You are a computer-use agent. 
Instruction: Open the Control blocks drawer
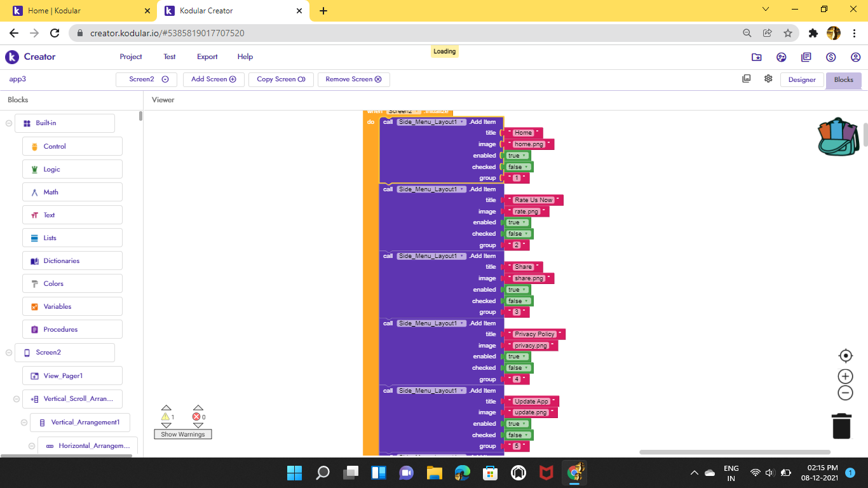tap(72, 146)
